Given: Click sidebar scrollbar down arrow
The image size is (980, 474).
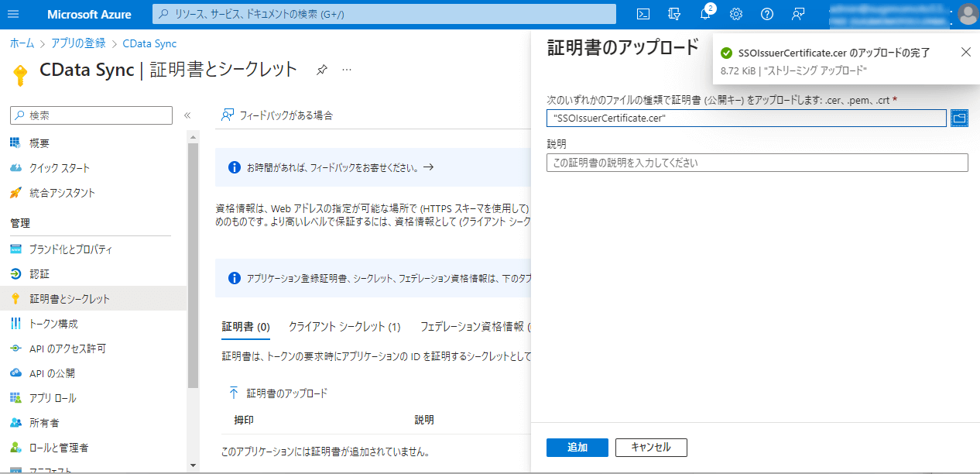Looking at the screenshot, I should tap(193, 465).
